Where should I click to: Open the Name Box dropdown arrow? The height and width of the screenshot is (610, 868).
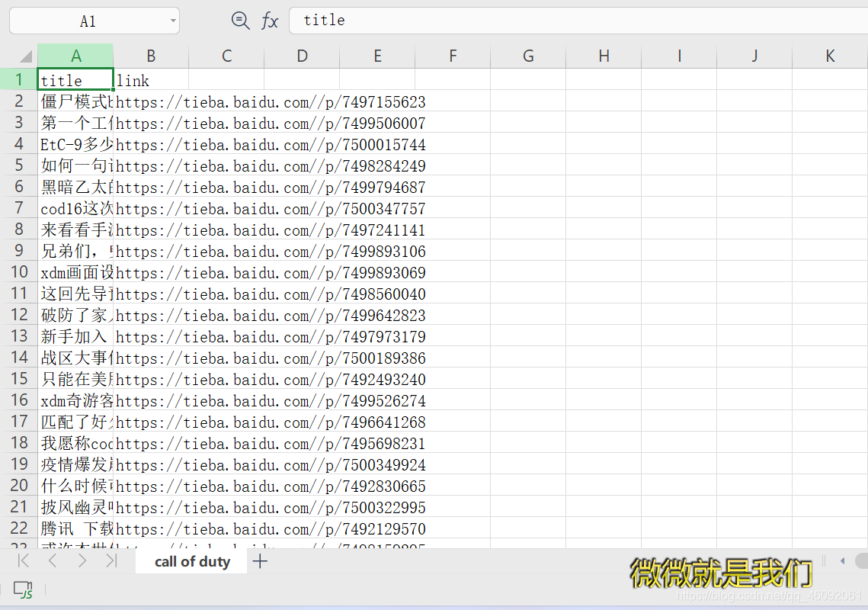[x=173, y=21]
